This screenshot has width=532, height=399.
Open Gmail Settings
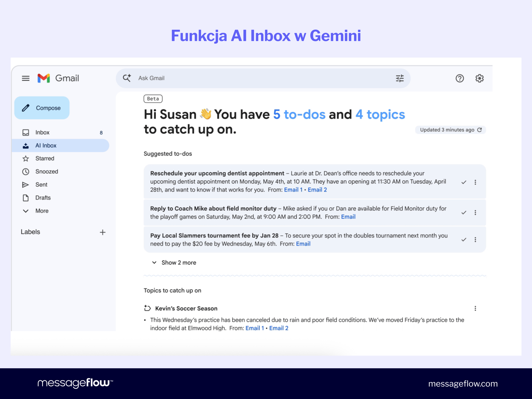[480, 78]
